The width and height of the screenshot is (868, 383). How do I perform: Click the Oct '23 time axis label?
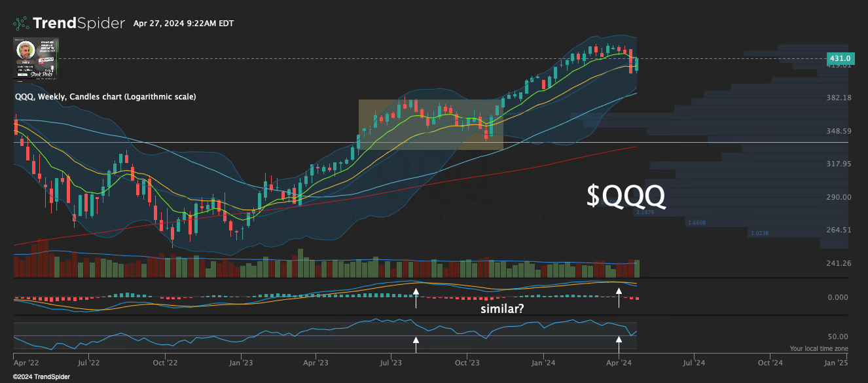(468, 361)
